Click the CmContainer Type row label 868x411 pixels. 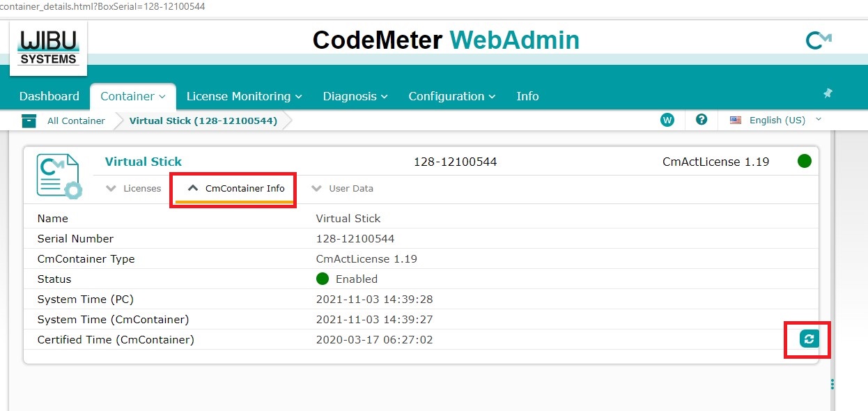pyautogui.click(x=86, y=258)
